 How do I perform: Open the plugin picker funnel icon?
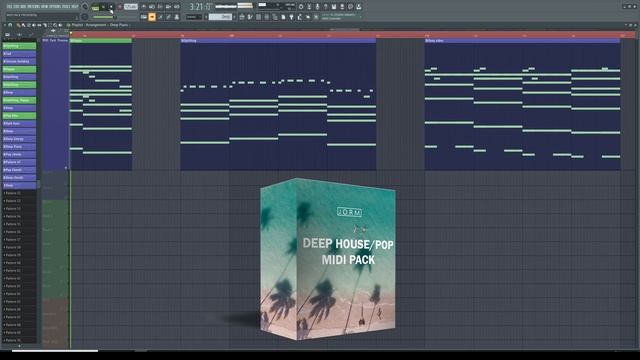[x=291, y=17]
